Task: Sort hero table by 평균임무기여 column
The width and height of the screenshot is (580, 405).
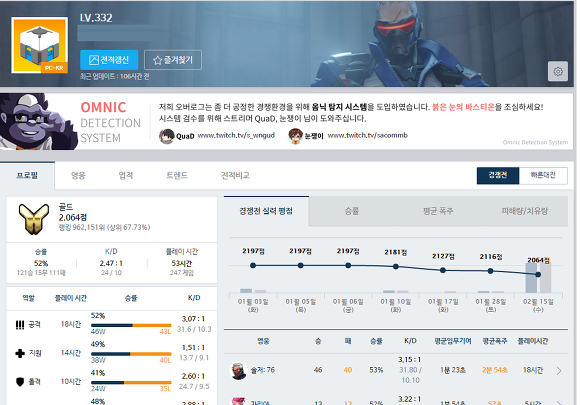Action: tap(453, 341)
